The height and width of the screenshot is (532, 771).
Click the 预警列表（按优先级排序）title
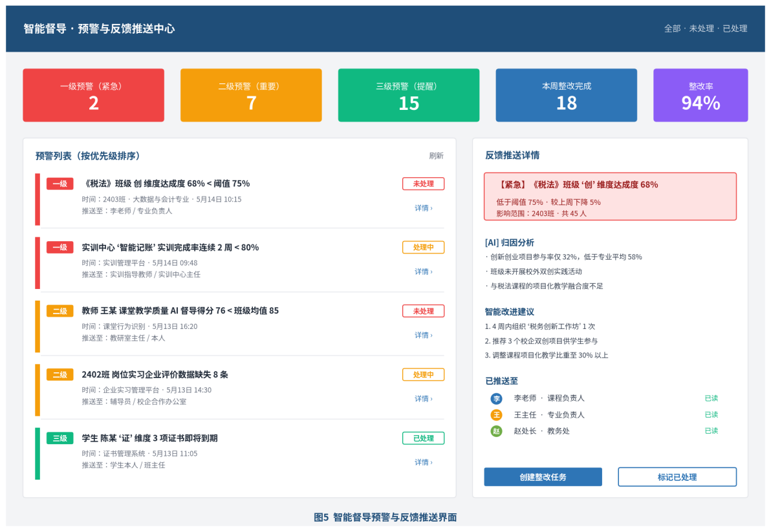[x=89, y=156]
